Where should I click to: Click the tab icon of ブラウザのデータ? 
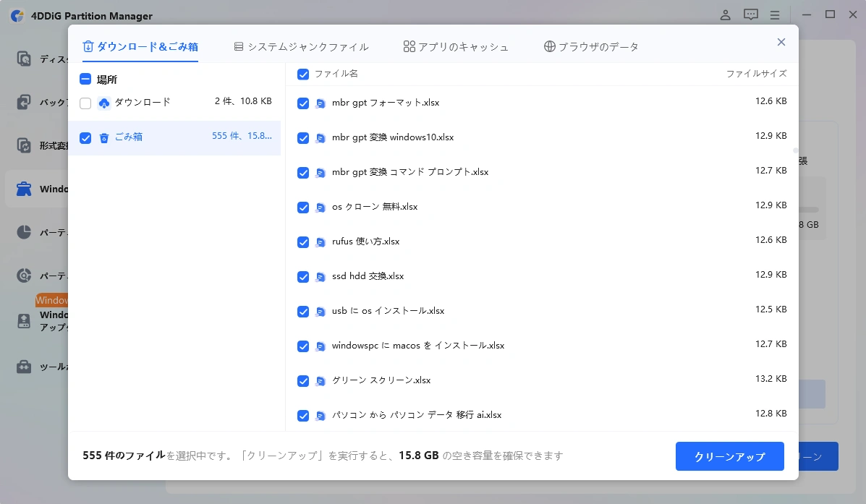[x=550, y=46]
